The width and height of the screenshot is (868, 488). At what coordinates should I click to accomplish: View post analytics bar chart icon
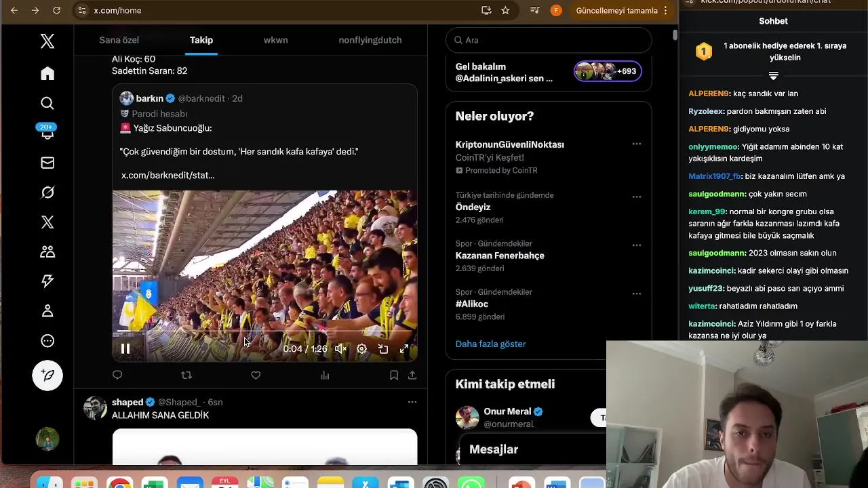click(x=325, y=375)
